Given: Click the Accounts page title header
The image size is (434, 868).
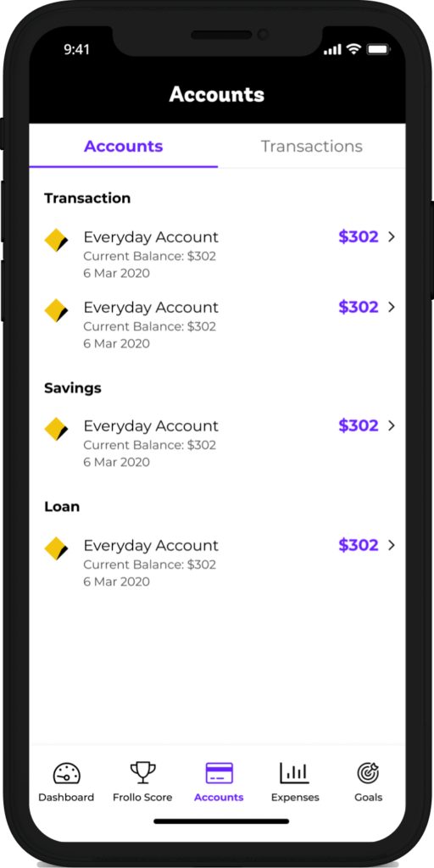Looking at the screenshot, I should click(x=217, y=94).
